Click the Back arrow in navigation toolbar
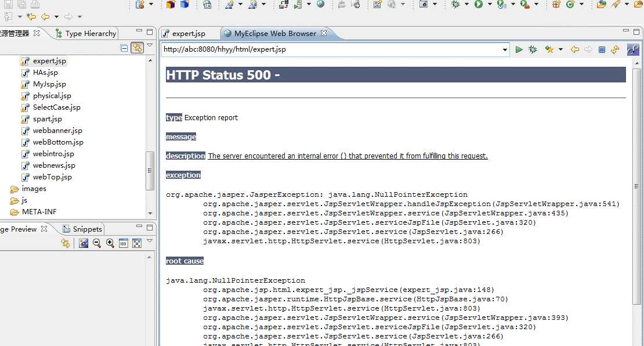 [45, 17]
